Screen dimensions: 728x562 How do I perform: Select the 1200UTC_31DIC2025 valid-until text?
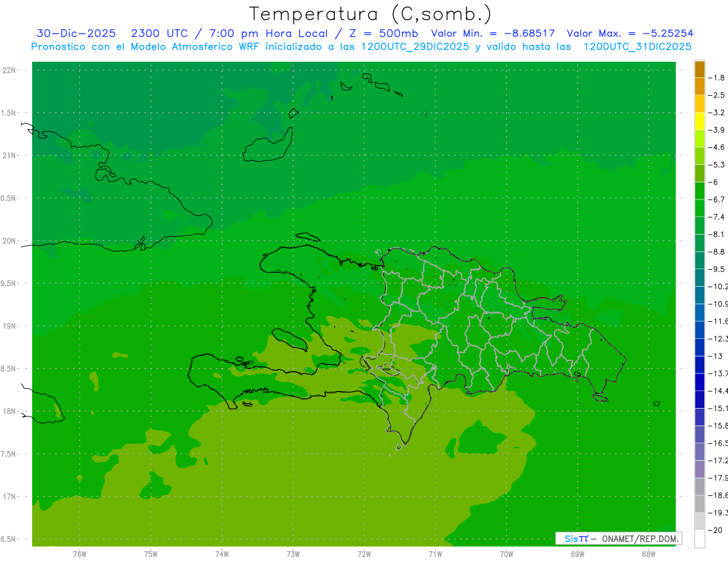point(637,47)
